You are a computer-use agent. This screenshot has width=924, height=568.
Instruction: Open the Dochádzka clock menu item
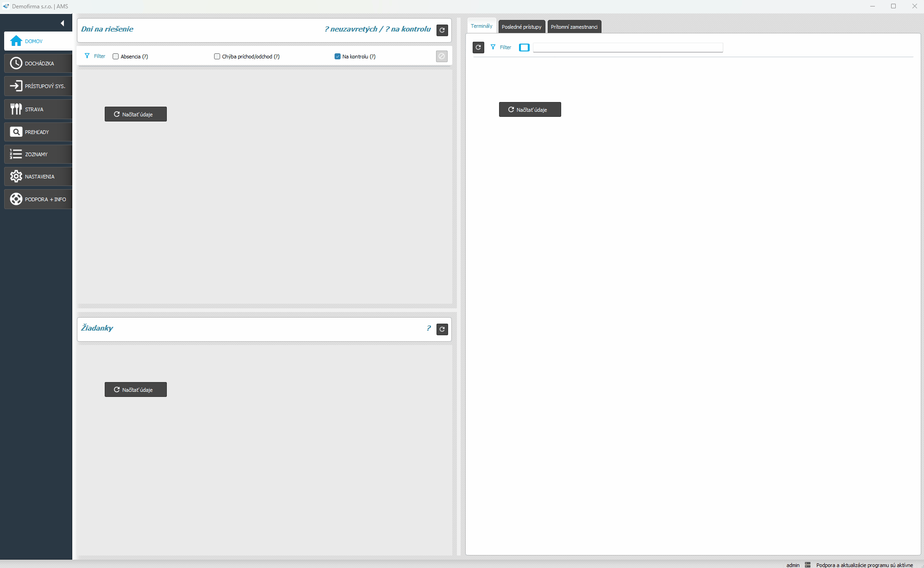click(x=38, y=64)
